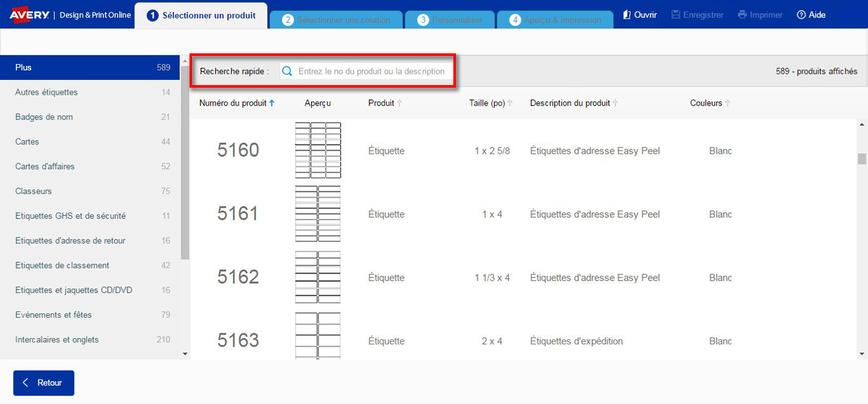The height and width of the screenshot is (404, 868).
Task: Click the Enregistrer disk icon
Action: pyautogui.click(x=675, y=15)
